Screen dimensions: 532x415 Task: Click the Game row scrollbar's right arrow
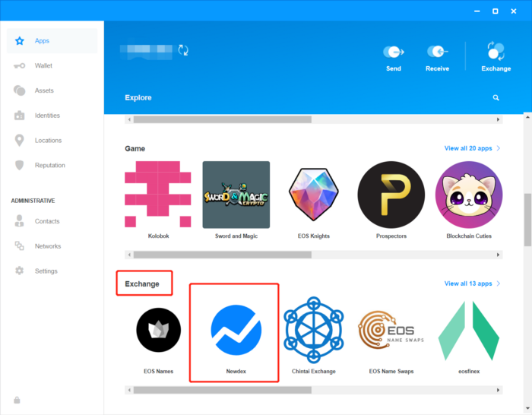pyautogui.click(x=498, y=255)
